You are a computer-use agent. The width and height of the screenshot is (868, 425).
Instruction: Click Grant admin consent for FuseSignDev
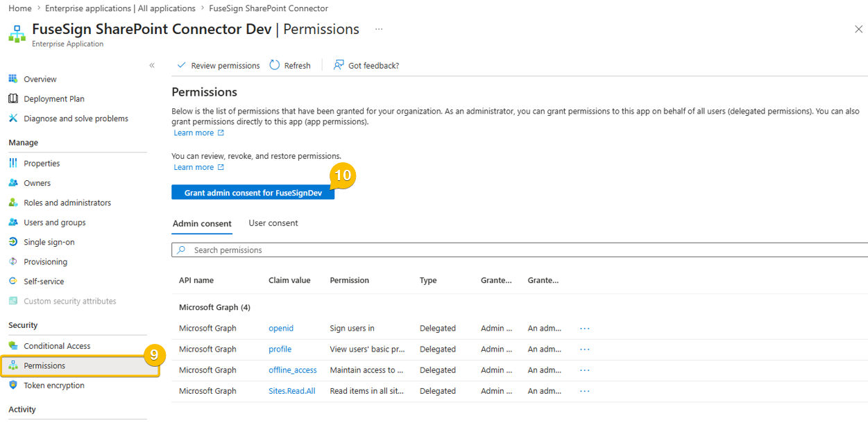click(x=253, y=193)
